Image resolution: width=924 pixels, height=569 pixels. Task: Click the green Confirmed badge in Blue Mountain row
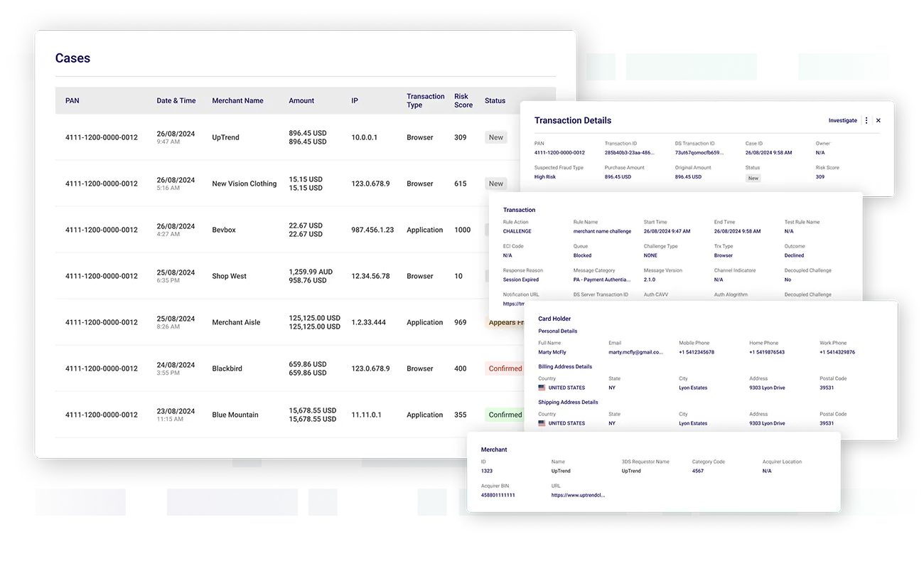505,415
